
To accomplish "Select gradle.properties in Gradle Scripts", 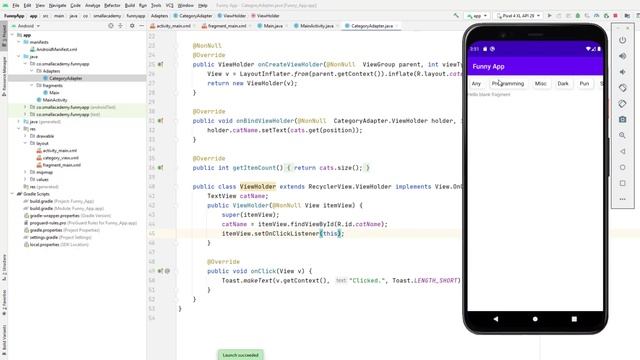I will point(46,230).
